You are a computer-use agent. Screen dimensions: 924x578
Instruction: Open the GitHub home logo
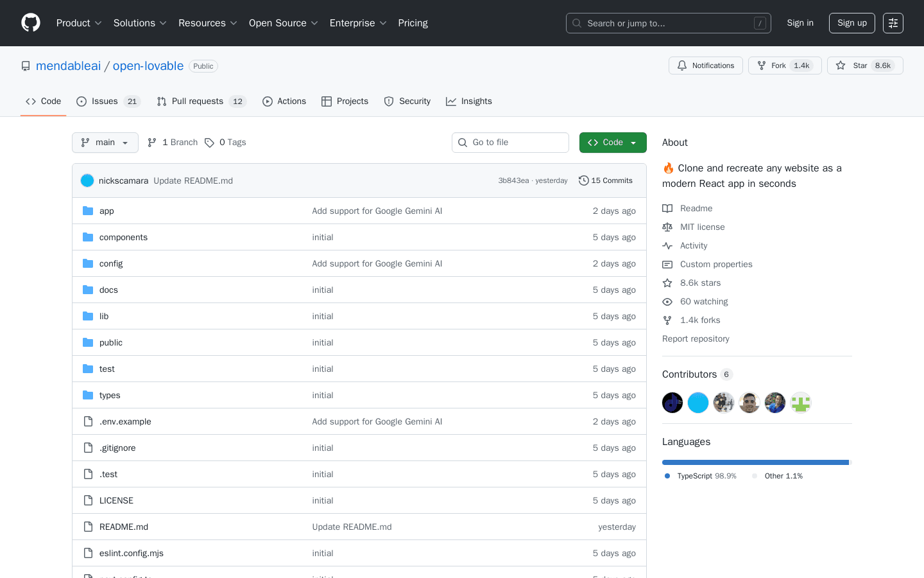pyautogui.click(x=31, y=23)
